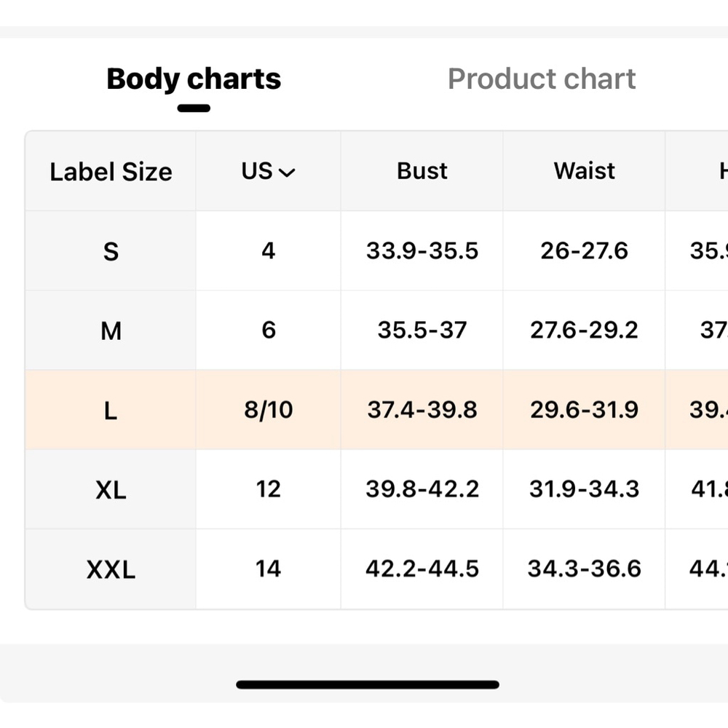Select the S size row label
The width and height of the screenshot is (728, 728).
[111, 251]
